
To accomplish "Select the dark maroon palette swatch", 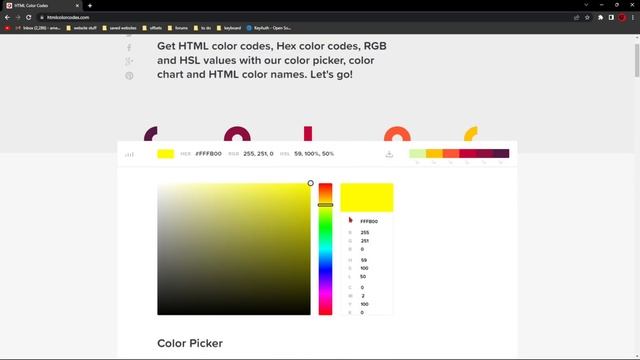I will point(484,153).
